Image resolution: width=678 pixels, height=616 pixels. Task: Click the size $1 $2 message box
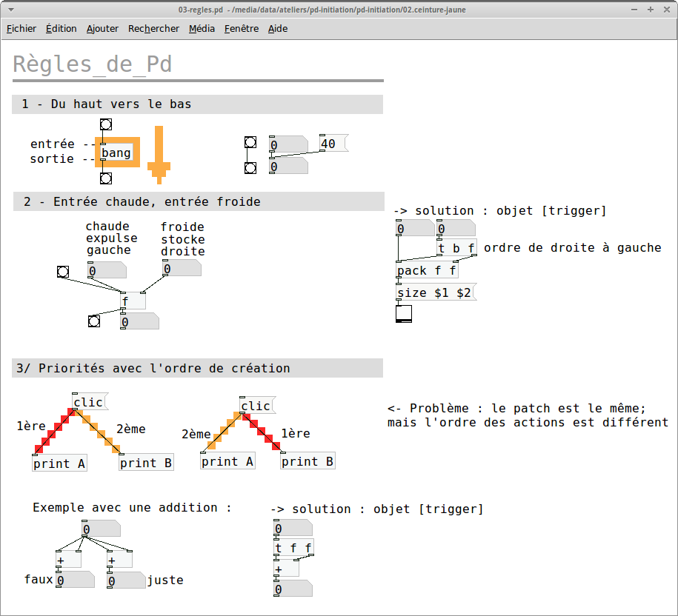tap(436, 292)
